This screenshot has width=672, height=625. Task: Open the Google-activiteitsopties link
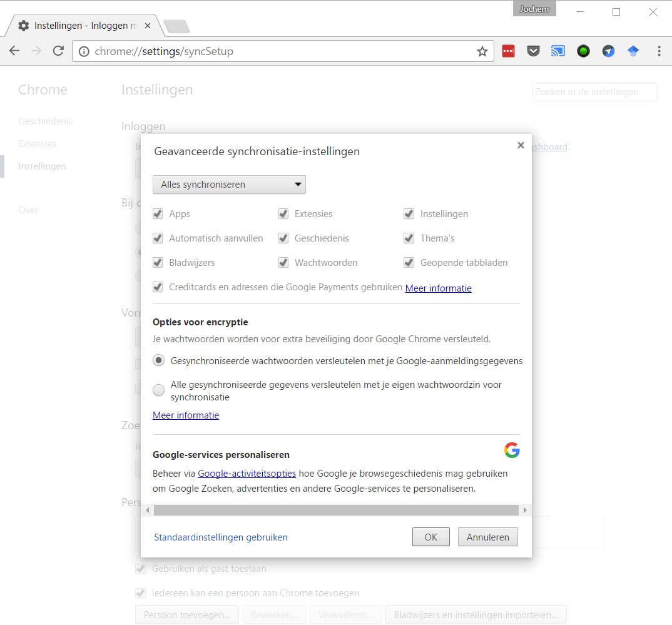coord(247,474)
